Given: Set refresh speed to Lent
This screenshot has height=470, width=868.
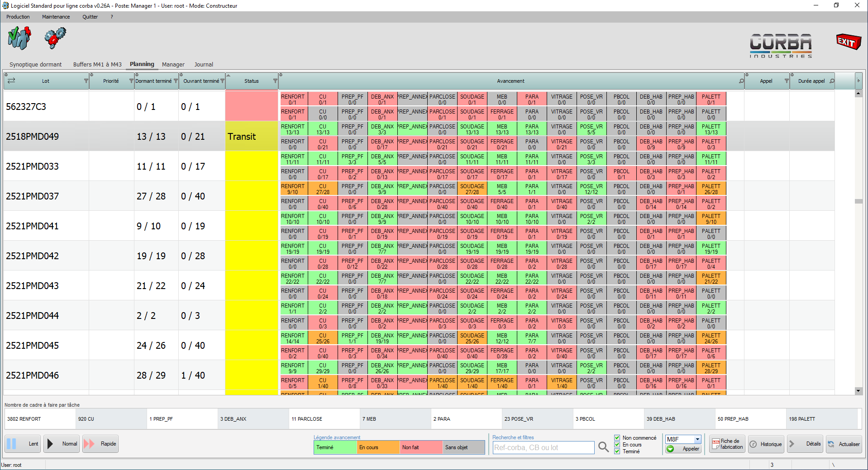Looking at the screenshot, I should [x=23, y=444].
